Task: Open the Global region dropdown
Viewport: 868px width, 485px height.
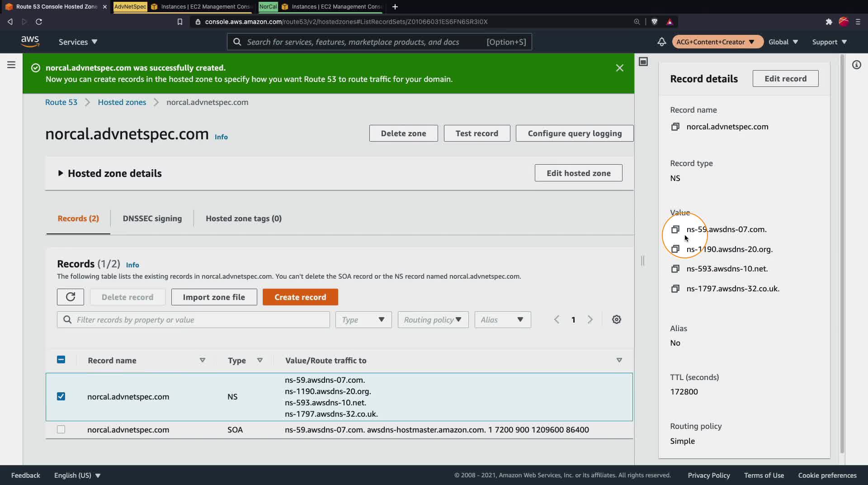Action: click(x=783, y=42)
